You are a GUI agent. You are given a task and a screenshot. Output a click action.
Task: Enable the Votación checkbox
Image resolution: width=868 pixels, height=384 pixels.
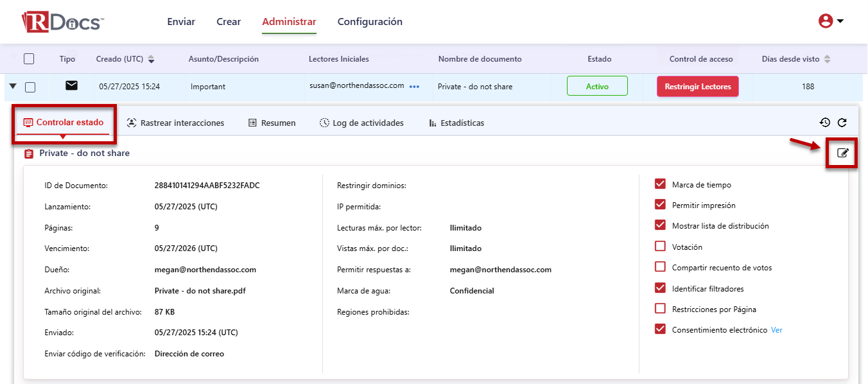point(660,247)
